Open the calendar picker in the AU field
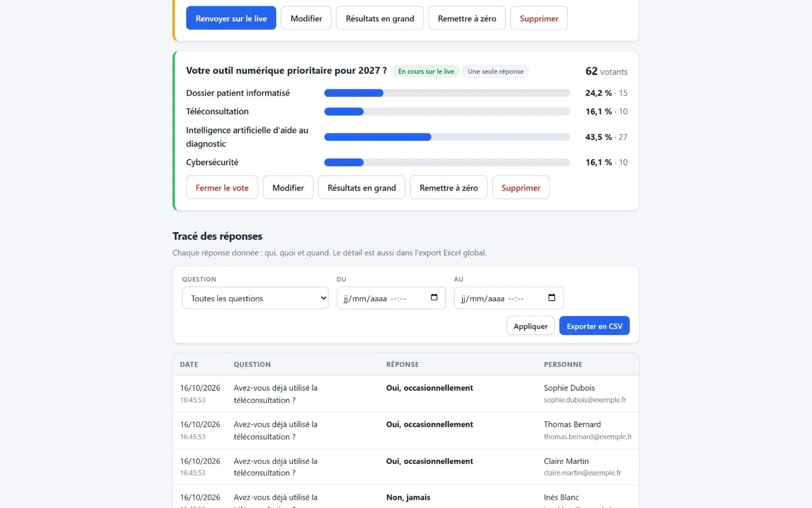 552,298
